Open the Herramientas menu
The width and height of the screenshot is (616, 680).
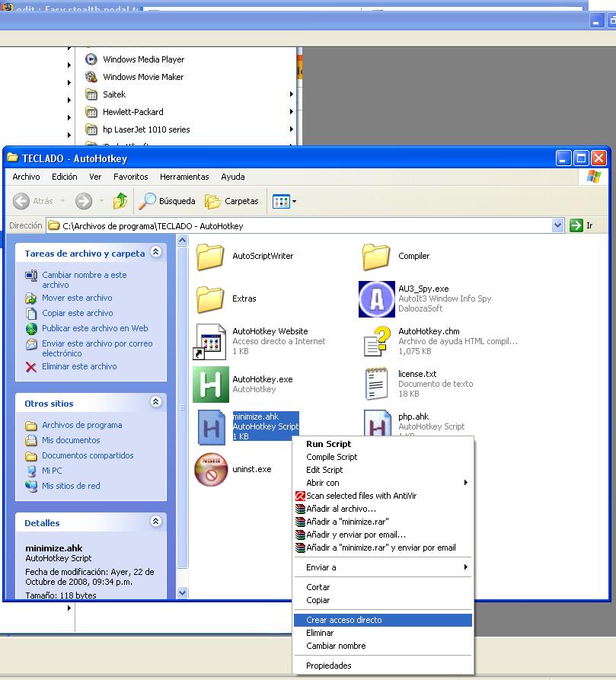point(184,177)
